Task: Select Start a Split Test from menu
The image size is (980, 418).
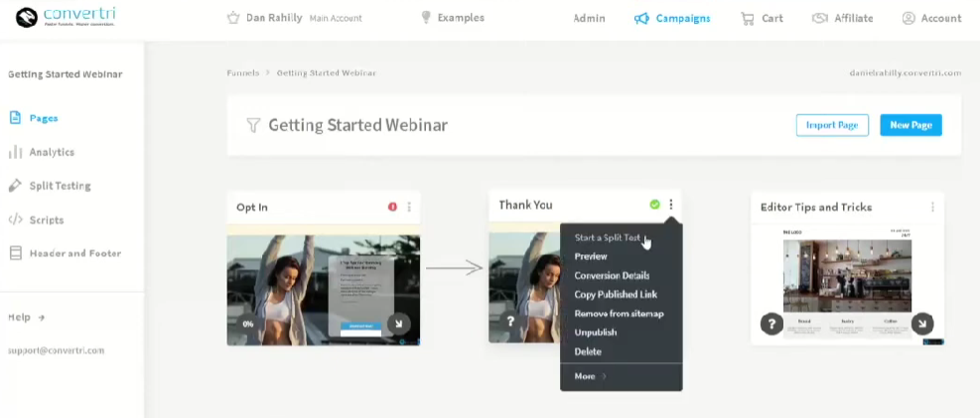Action: click(x=608, y=237)
